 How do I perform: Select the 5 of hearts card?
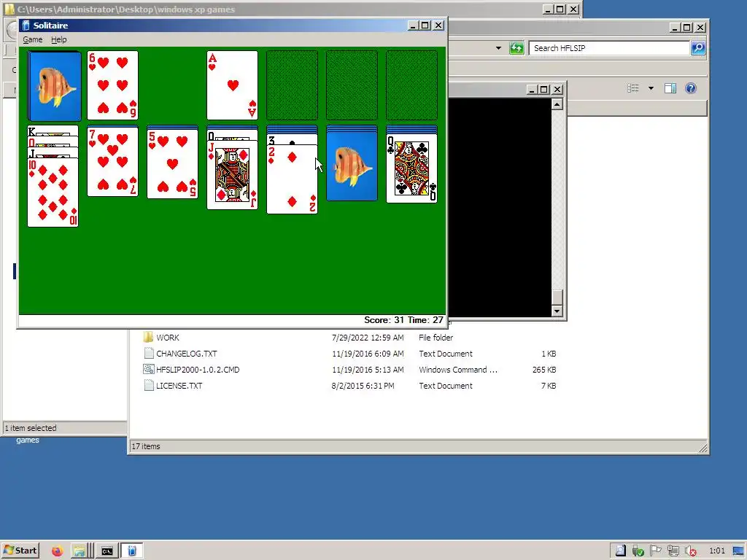172,164
